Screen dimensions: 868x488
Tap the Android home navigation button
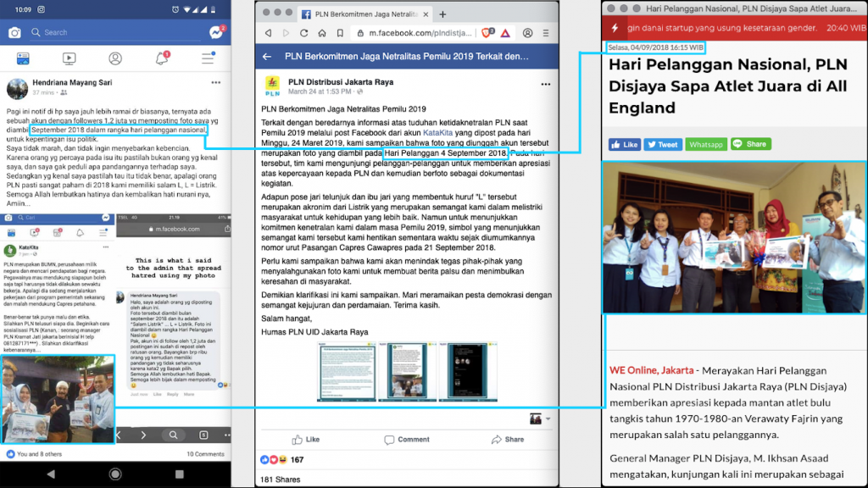[115, 474]
